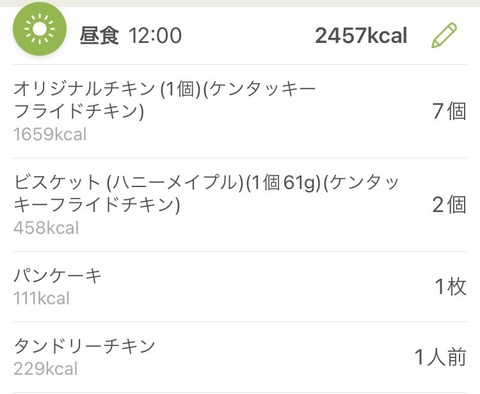
Task: Open the パンケーキ food entry
Action: pos(240,287)
